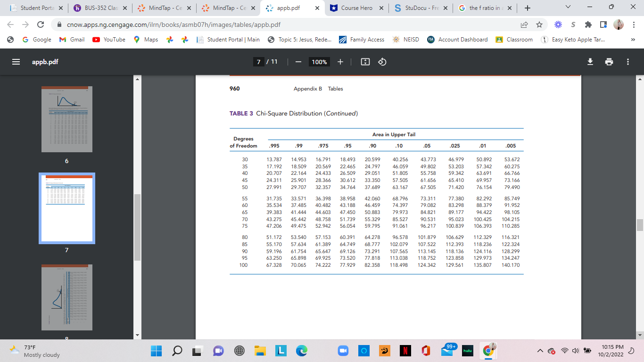Open Zoom app from taskbar
The image size is (644, 362).
[343, 351]
